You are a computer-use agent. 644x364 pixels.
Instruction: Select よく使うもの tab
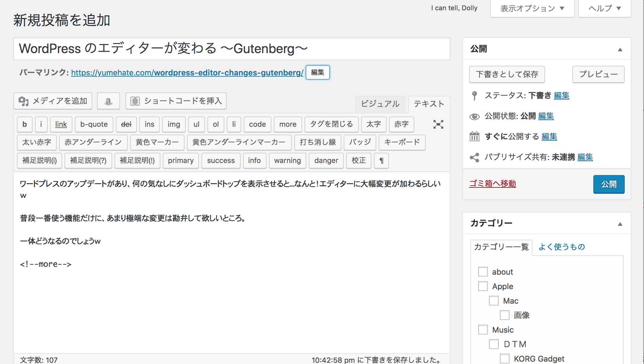pyautogui.click(x=562, y=247)
